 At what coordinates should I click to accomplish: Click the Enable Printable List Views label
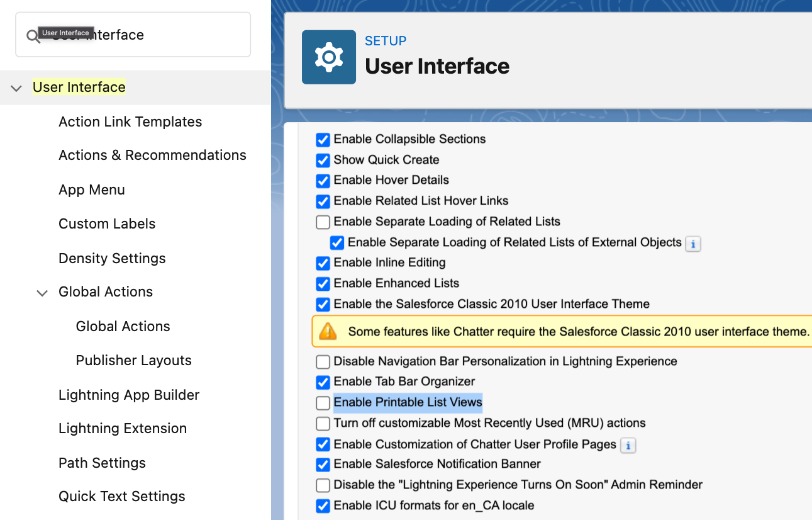pos(408,402)
